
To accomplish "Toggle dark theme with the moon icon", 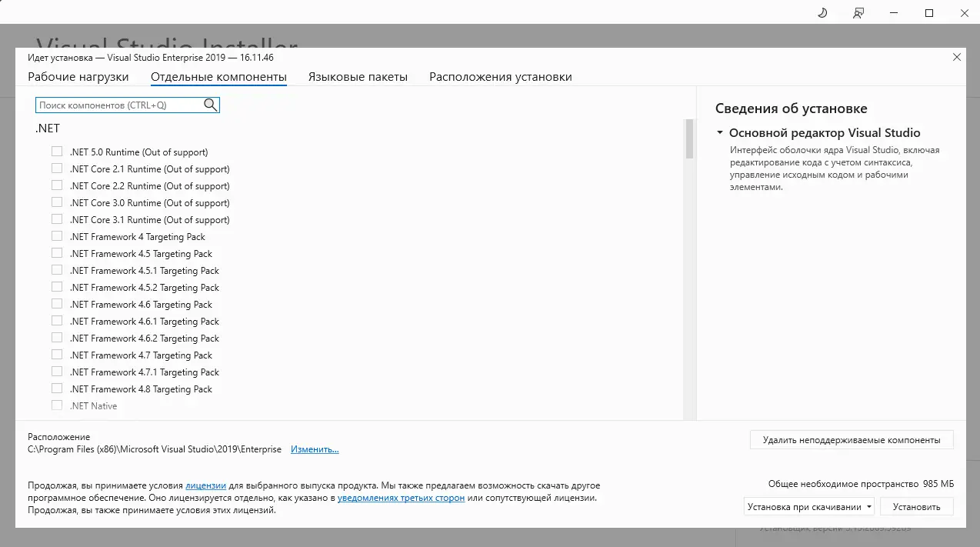I will (x=821, y=13).
